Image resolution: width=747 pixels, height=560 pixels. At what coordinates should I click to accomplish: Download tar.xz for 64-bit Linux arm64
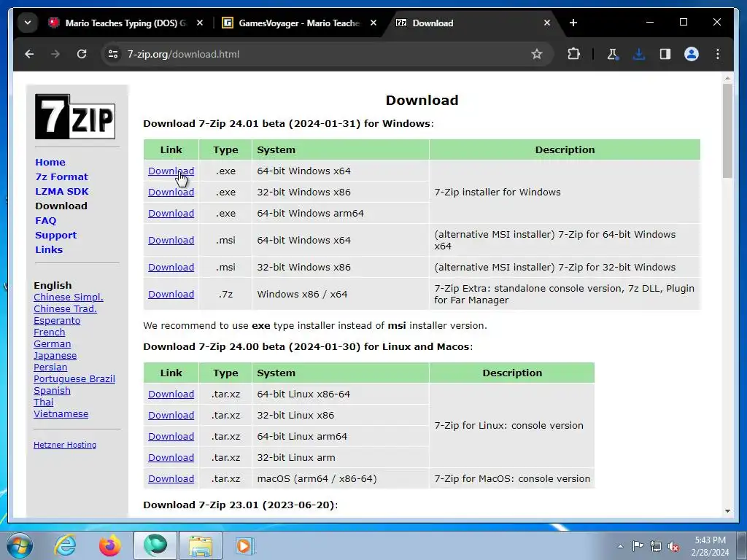(x=171, y=436)
